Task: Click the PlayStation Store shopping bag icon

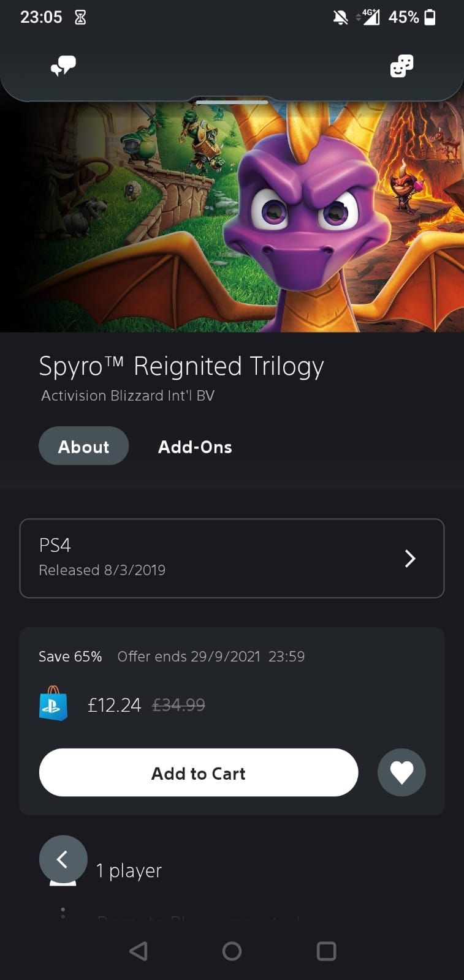Action: [53, 705]
